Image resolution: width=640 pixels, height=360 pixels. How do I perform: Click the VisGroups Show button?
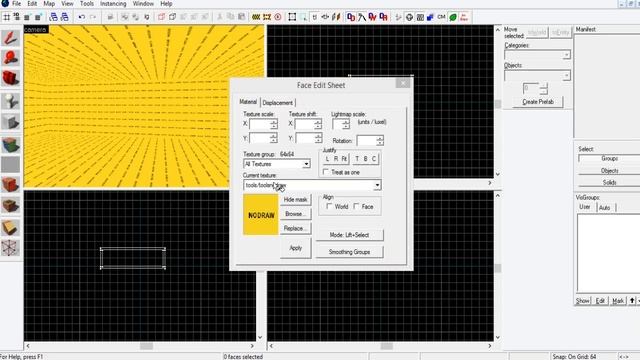click(x=583, y=301)
